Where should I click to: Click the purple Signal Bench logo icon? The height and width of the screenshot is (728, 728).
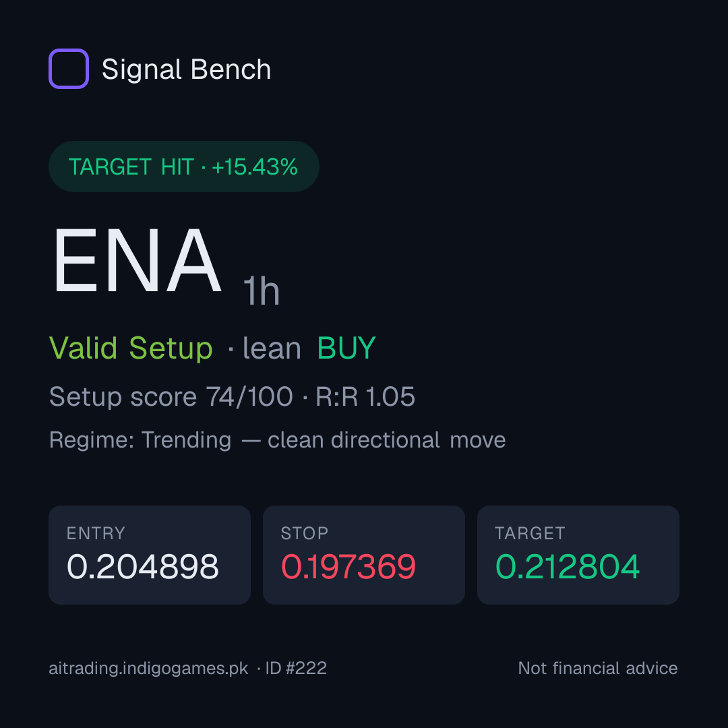69,69
